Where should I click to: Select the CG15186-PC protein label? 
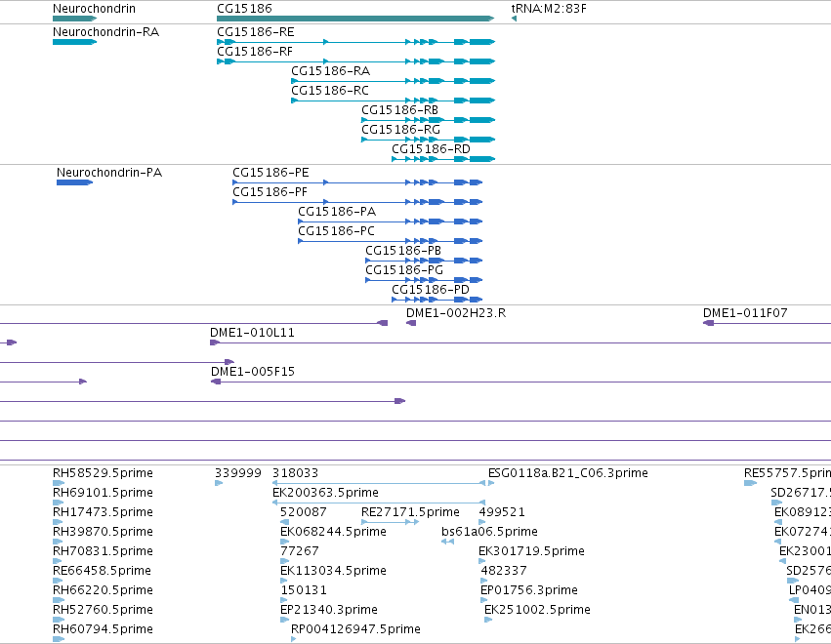336,231
